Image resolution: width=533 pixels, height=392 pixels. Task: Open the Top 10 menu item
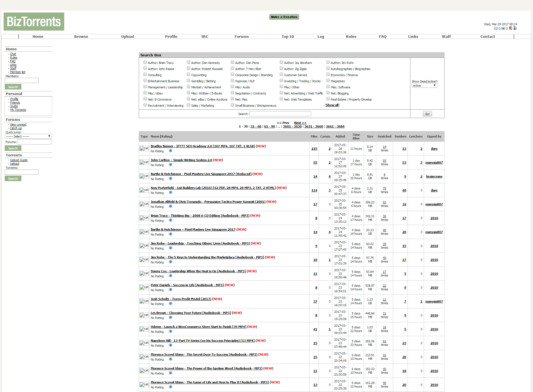point(288,36)
